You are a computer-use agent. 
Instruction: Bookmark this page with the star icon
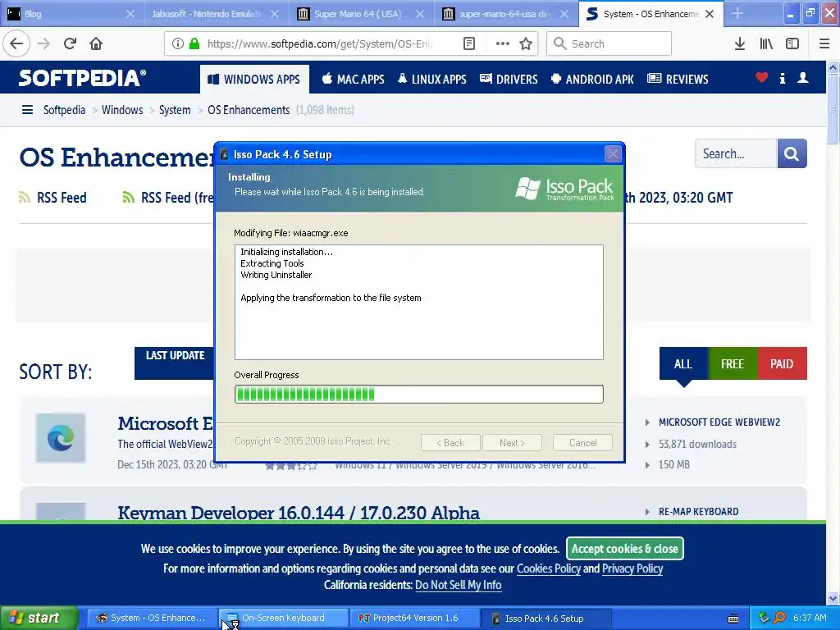[526, 43]
